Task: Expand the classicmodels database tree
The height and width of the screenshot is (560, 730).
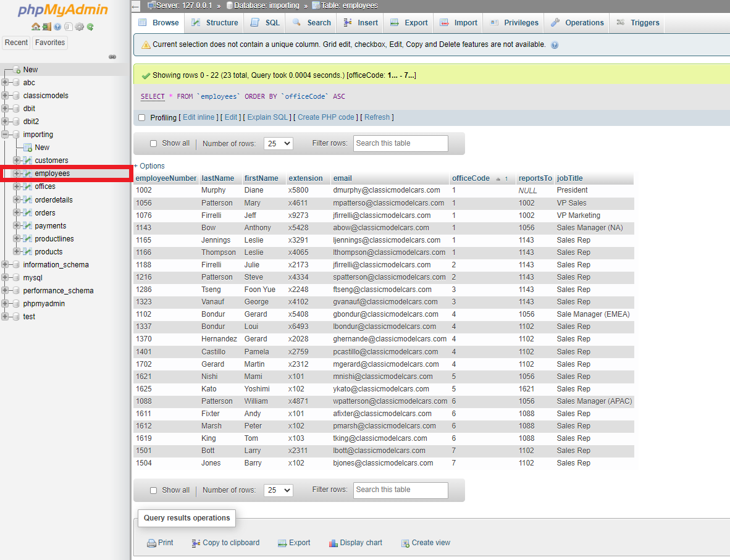Action: coord(5,95)
